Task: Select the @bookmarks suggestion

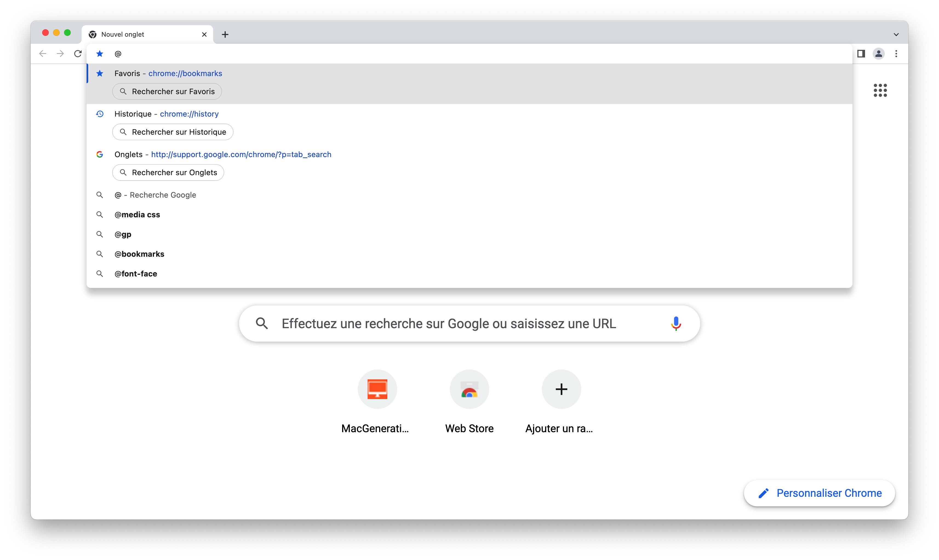Action: 139,253
